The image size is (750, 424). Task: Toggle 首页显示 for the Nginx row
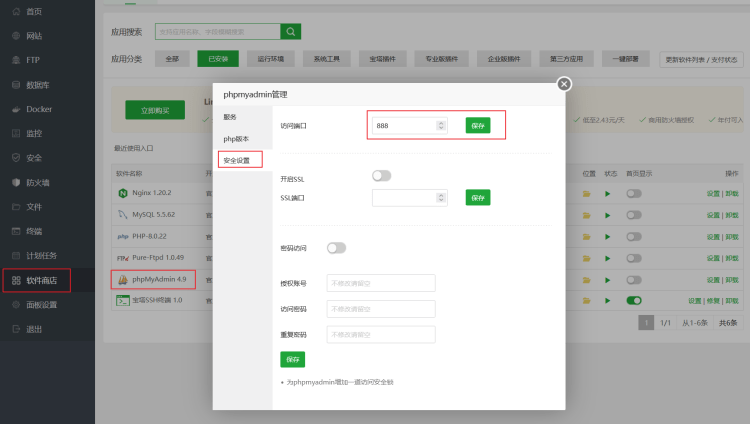tap(634, 193)
